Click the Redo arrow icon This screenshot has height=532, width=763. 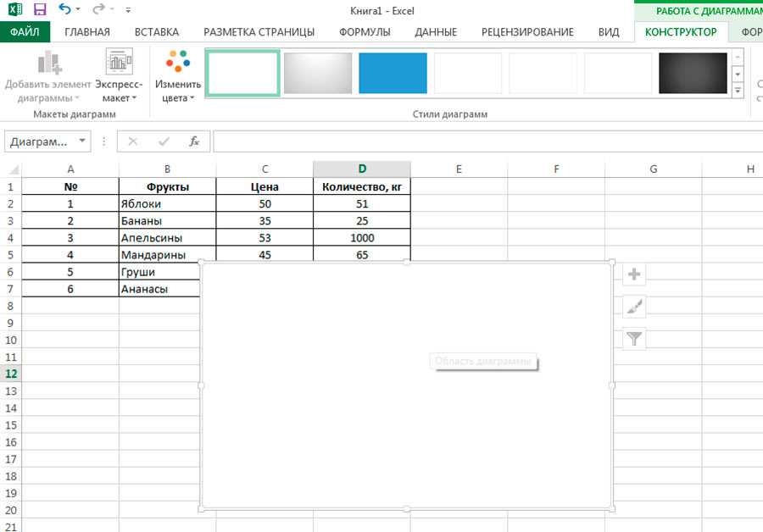click(99, 8)
